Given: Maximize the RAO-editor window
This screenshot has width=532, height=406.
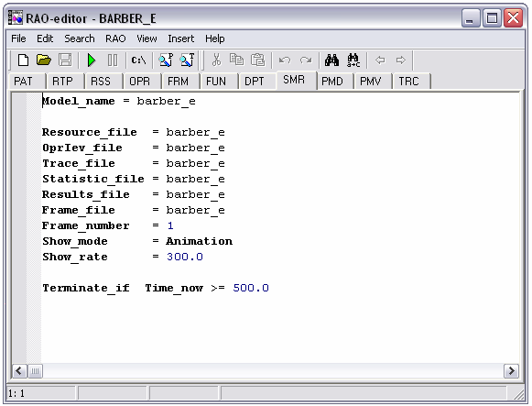Looking at the screenshot, I should pyautogui.click(x=492, y=17).
